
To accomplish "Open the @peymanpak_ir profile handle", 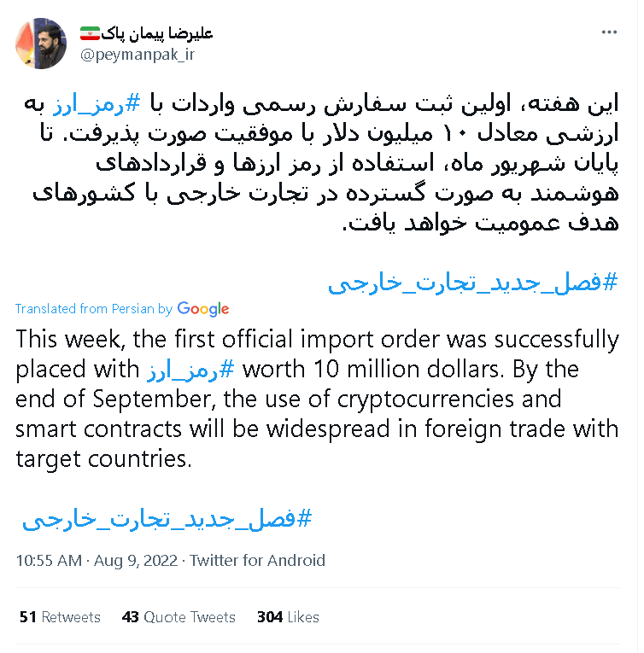I will [138, 55].
